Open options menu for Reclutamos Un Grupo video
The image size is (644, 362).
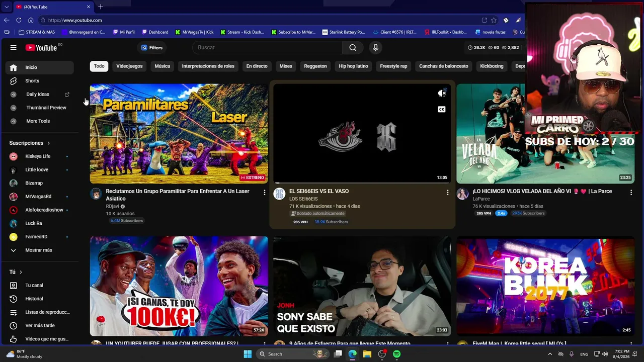[265, 192]
